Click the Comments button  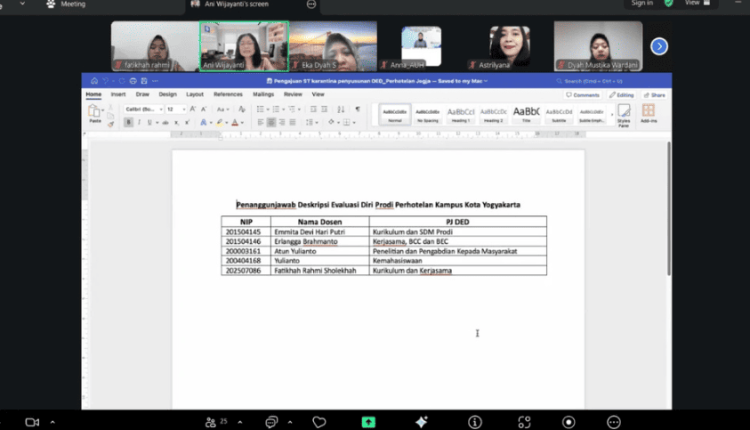coord(582,95)
